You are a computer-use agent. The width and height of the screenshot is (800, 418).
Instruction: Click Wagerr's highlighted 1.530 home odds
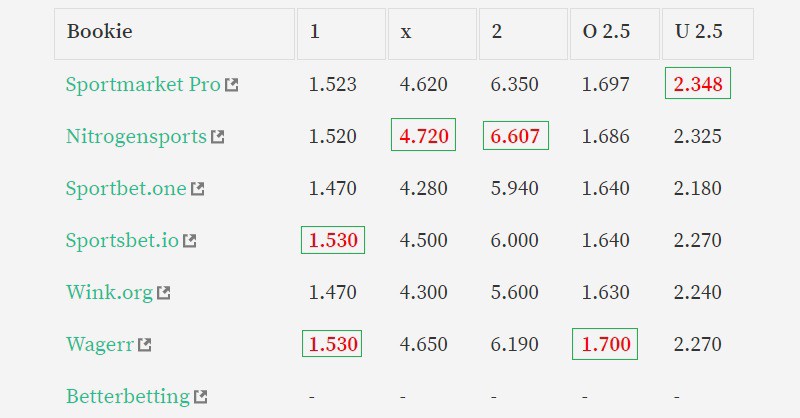tap(332, 344)
